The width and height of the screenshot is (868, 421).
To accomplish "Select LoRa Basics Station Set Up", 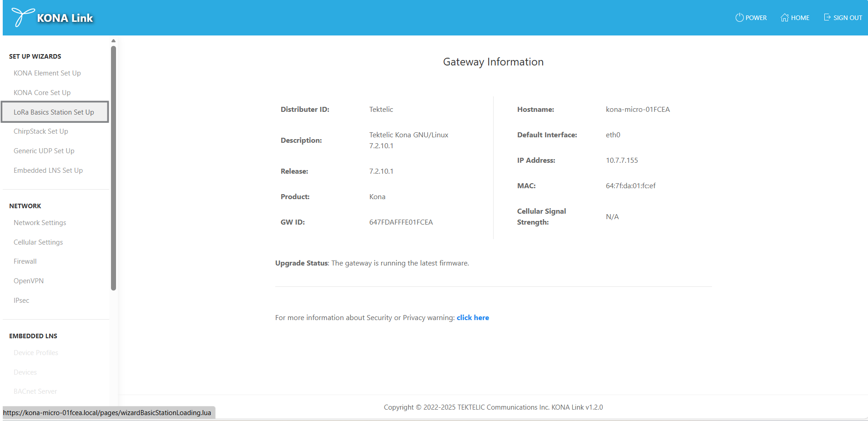I will (54, 112).
